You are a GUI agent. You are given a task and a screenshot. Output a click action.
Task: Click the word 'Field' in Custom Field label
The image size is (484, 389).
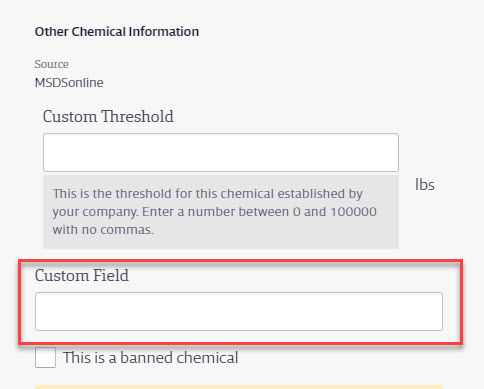(x=111, y=276)
